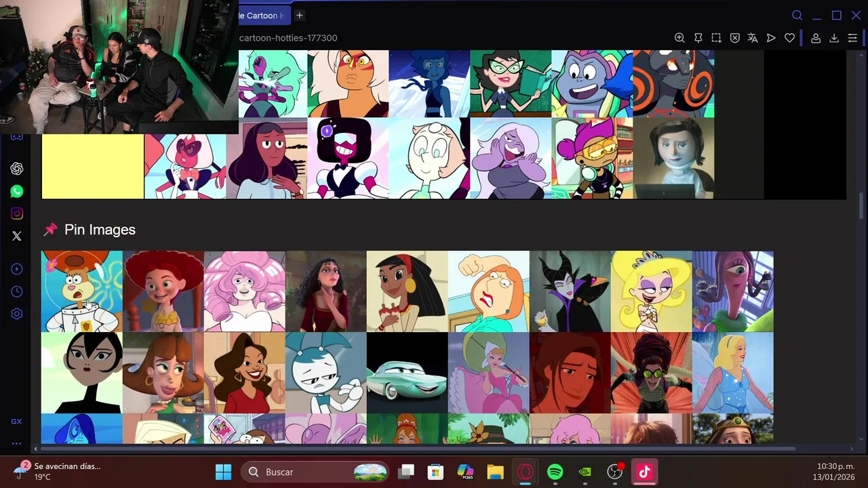Click the horizontal page scrollbar
The image size is (868, 488).
tap(418, 448)
